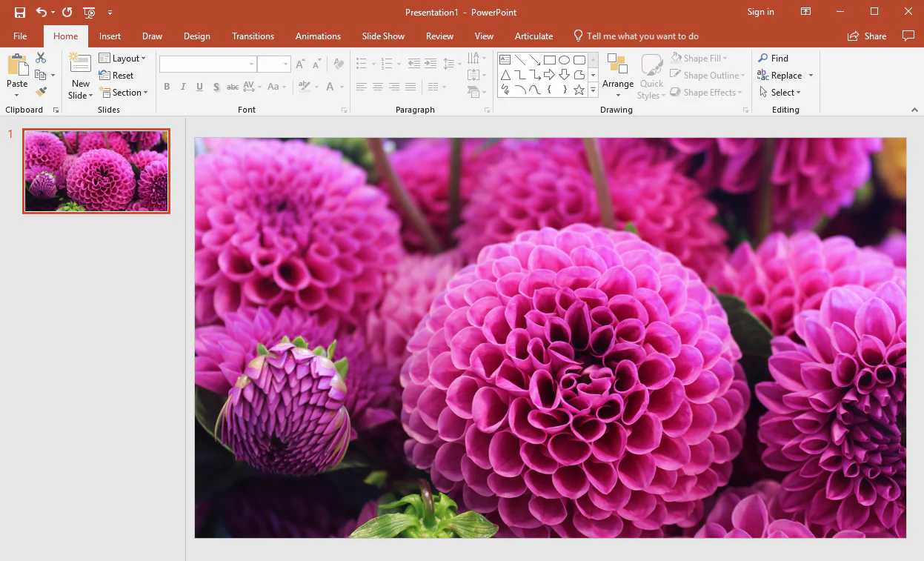
Task: Open Shape Outline color menu
Action: tap(707, 75)
